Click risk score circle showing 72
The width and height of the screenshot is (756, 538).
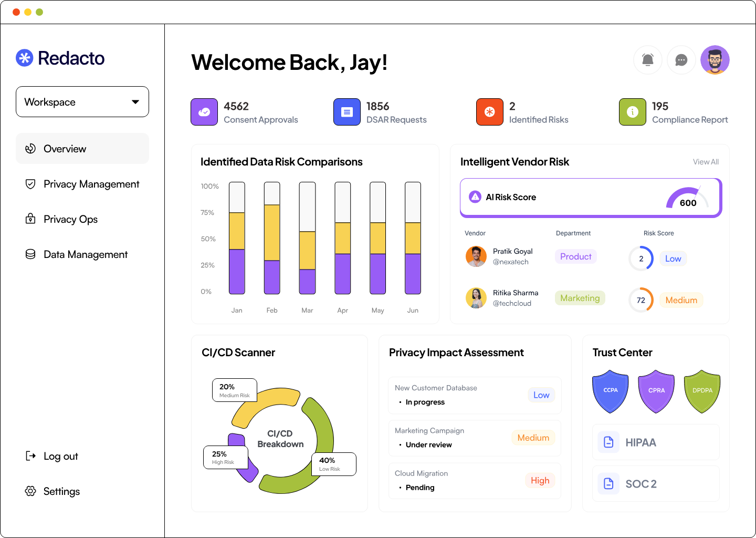641,300
